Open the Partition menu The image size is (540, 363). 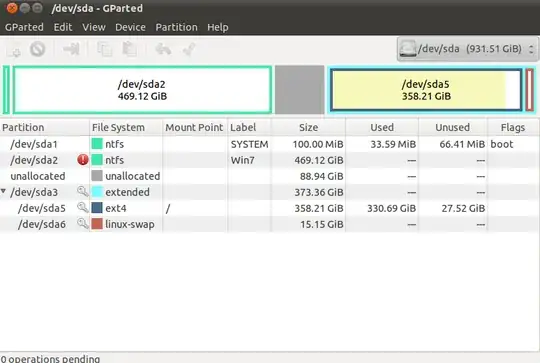[x=176, y=27]
